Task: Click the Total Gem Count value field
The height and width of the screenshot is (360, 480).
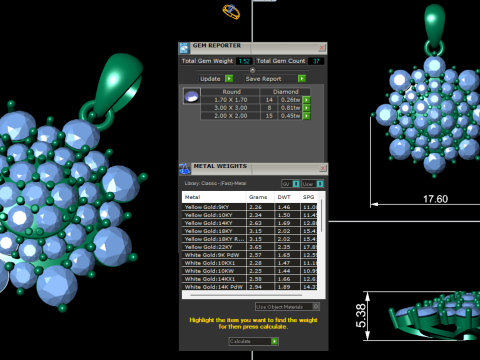Action: coord(316,61)
